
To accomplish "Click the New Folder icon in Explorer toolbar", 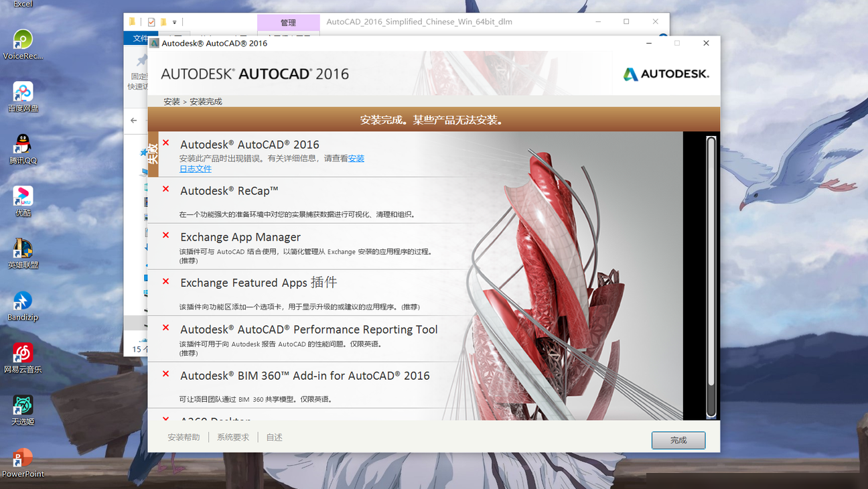I will [163, 22].
